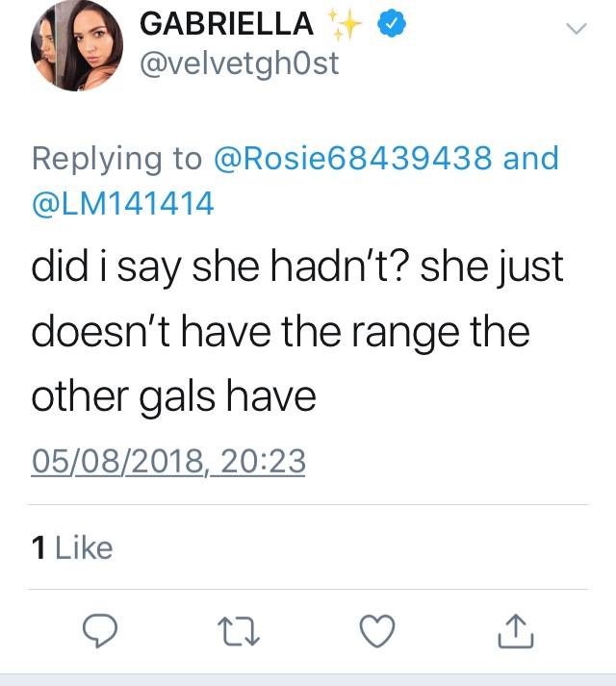Click the word "and" after @Rosie68439438

tap(530, 159)
